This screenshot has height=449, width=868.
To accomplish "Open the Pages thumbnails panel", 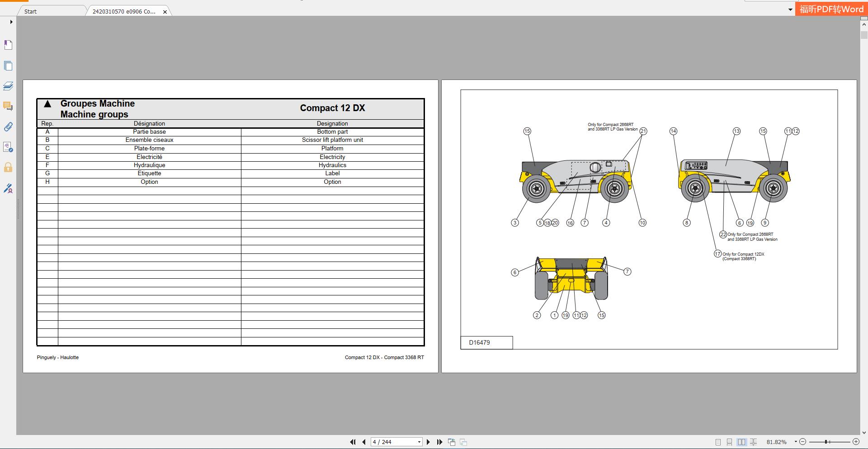I will click(x=8, y=65).
